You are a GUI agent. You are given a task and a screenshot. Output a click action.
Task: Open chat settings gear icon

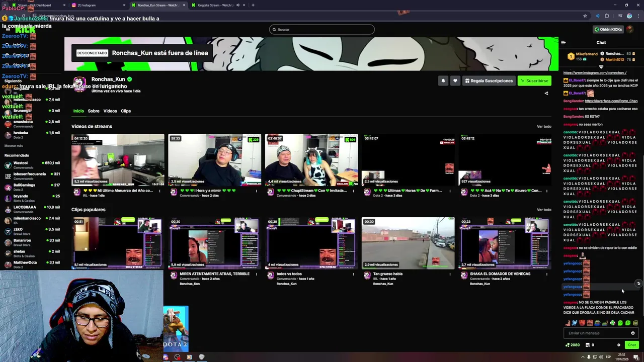619,345
